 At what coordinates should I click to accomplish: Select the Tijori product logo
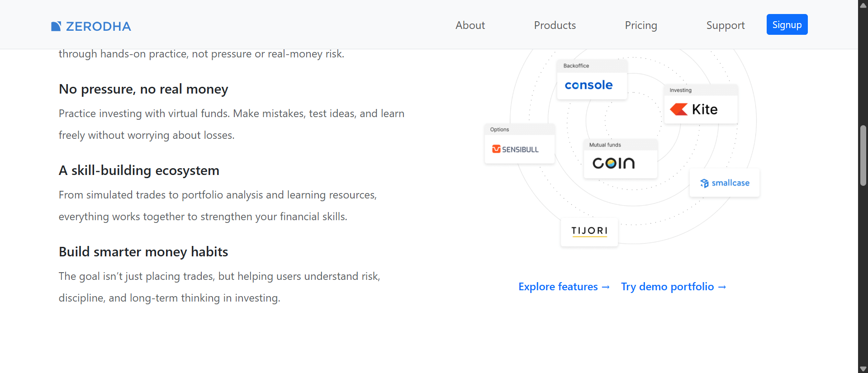[589, 231]
